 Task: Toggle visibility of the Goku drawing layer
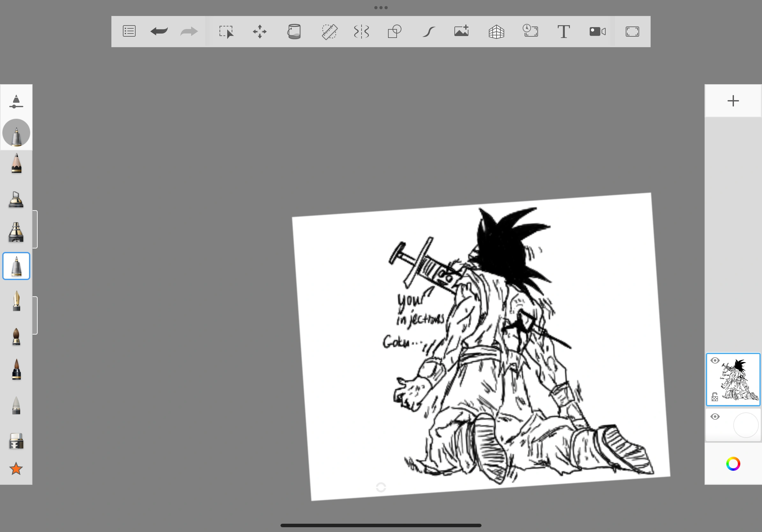[x=715, y=360]
